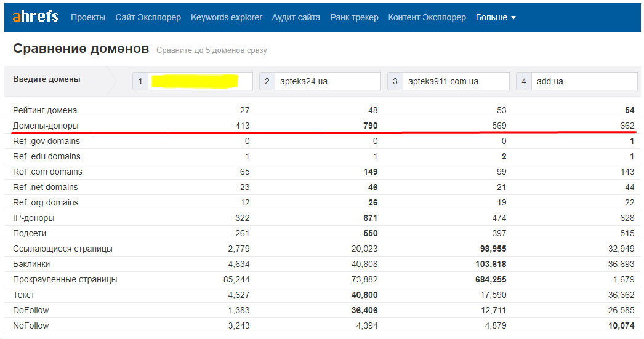Viewport: 644px width, 339px height.
Task: Open the Аудит сайта section
Action: [x=296, y=17]
